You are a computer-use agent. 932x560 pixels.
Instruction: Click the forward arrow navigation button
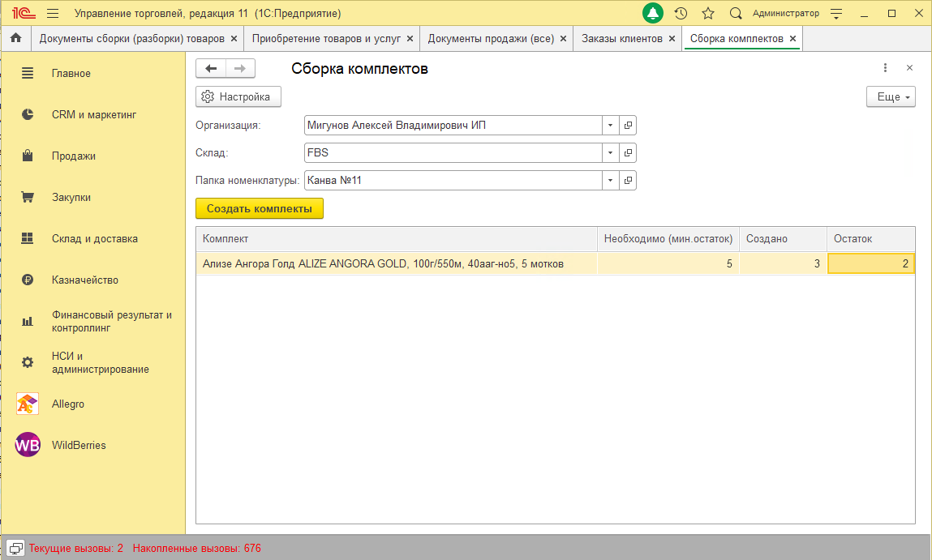[240, 68]
